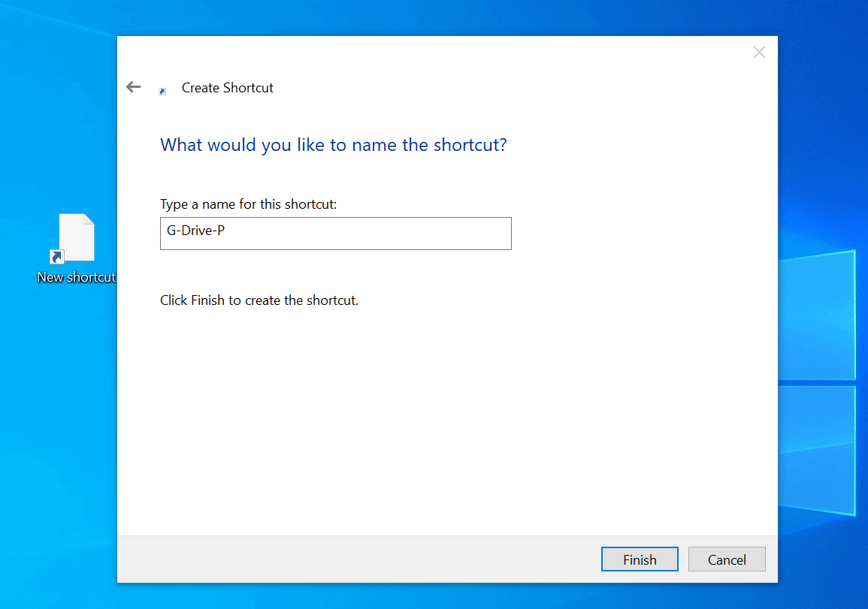Click Finish to create the shortcut
The image size is (868, 609).
coord(640,559)
